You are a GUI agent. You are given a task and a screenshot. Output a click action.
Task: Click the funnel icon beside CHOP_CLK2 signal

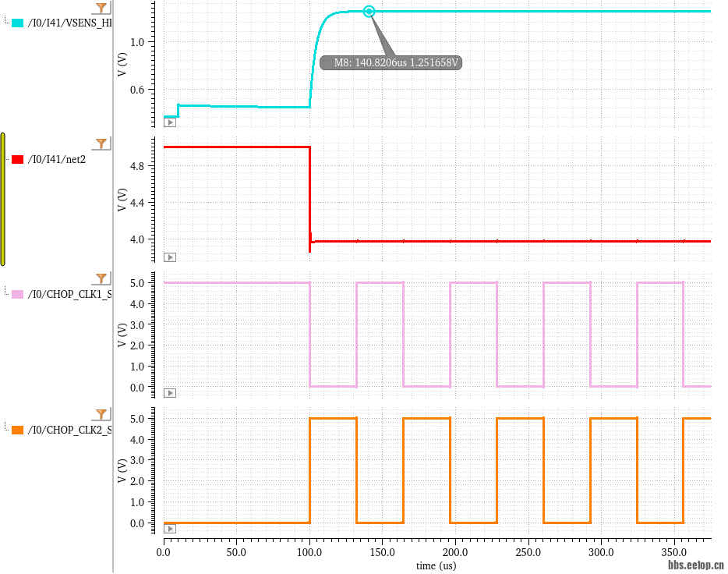coord(101,414)
